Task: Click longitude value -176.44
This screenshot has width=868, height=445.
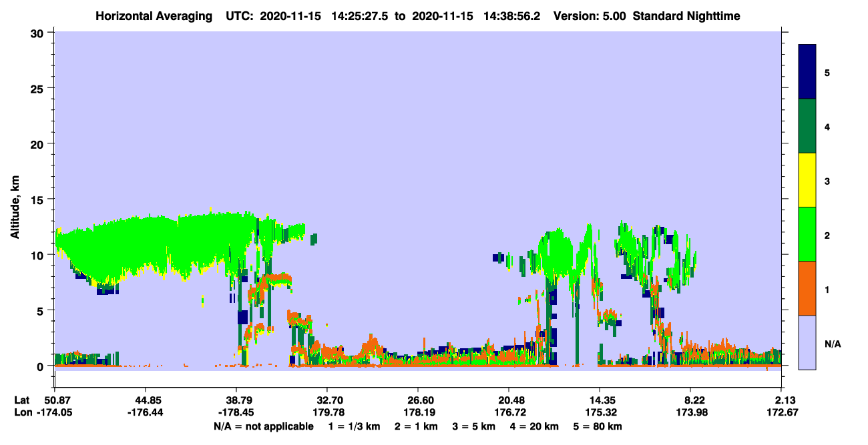Action: 145,412
